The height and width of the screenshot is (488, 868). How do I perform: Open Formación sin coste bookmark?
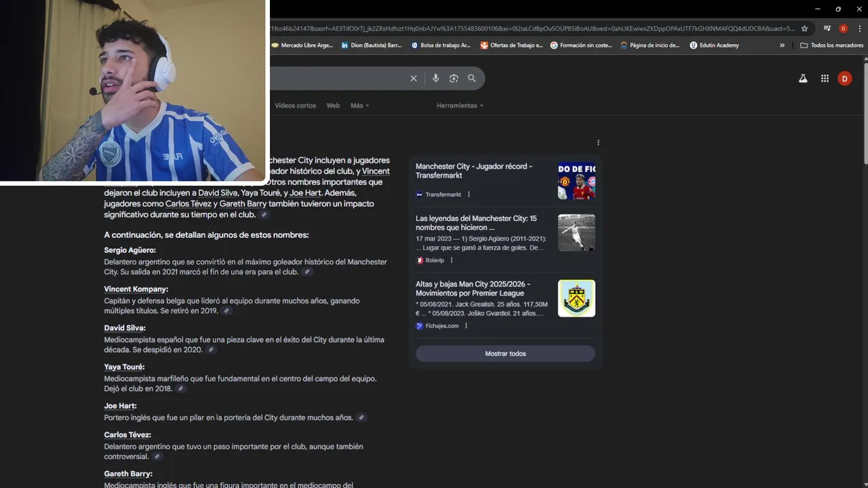coord(581,45)
